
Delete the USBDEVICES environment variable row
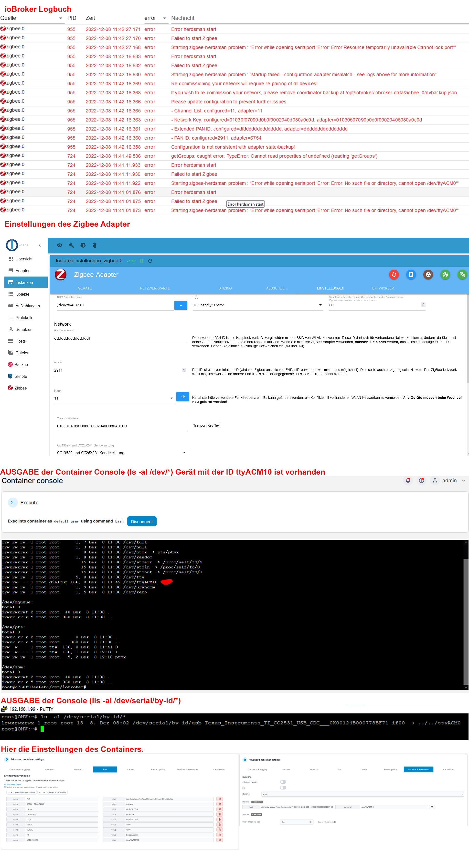pyautogui.click(x=220, y=840)
